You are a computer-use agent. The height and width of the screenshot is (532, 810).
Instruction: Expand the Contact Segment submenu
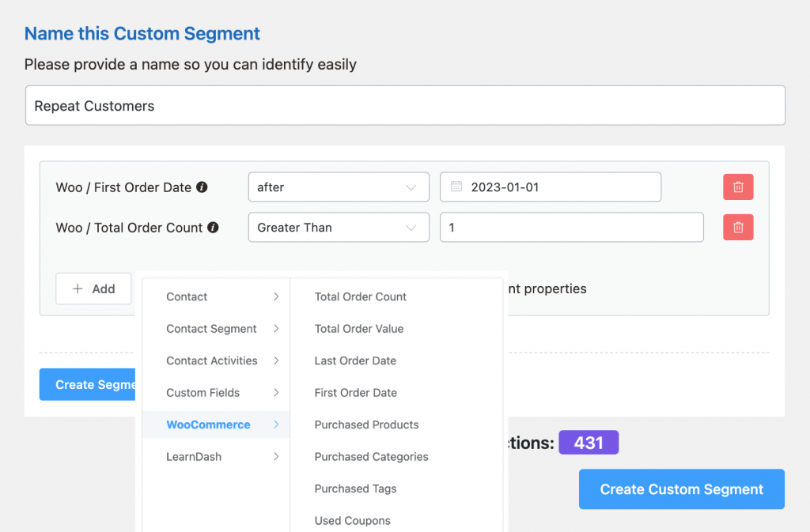pos(216,329)
